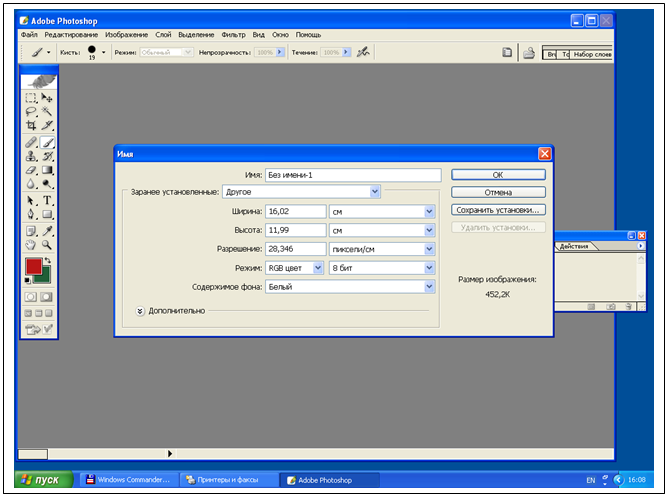
Task: Open the Разрешение units dropdown
Action: [429, 248]
